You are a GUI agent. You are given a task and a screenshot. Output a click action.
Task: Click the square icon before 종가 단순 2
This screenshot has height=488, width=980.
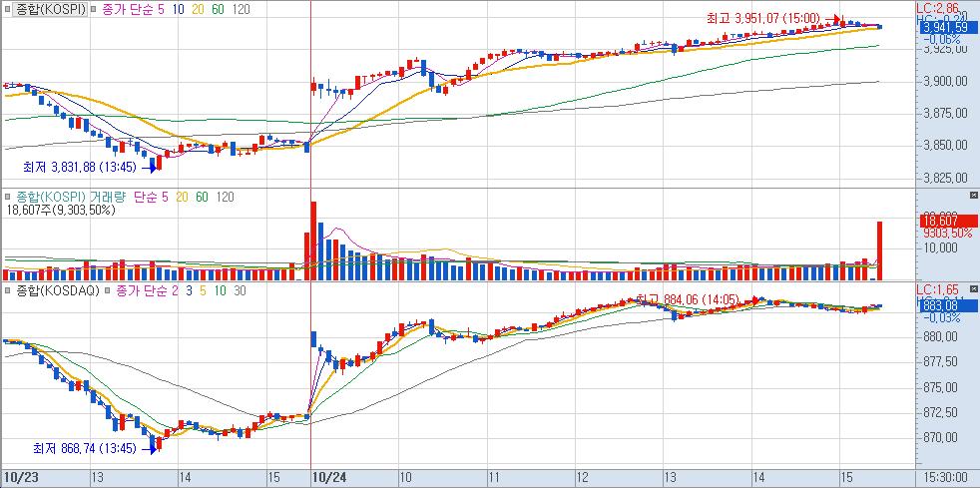click(109, 290)
